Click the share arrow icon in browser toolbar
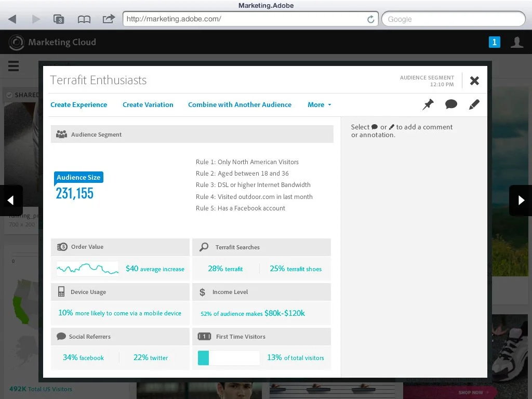532x399 pixels. click(109, 19)
